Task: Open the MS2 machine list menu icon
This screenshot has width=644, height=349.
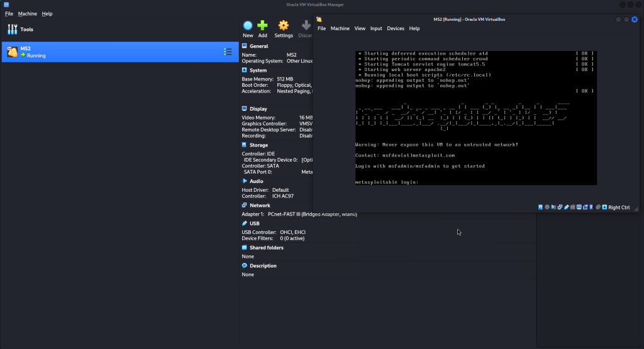Action: click(228, 52)
